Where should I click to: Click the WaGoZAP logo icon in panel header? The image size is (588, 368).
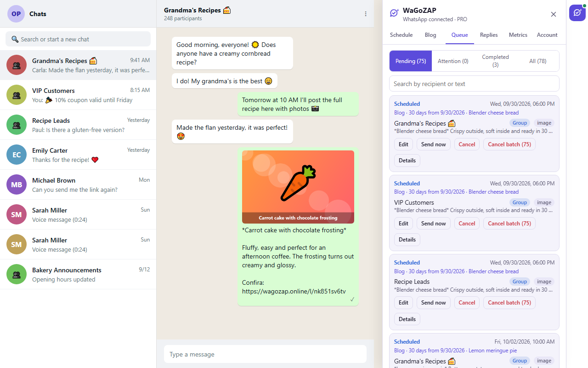(394, 13)
